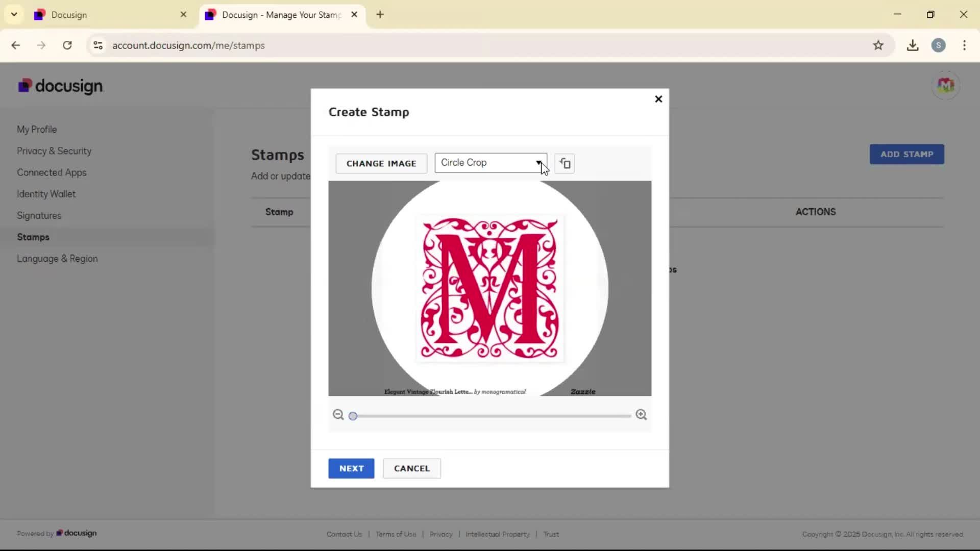
Task: Select Stamps in the sidebar
Action: [x=33, y=237]
